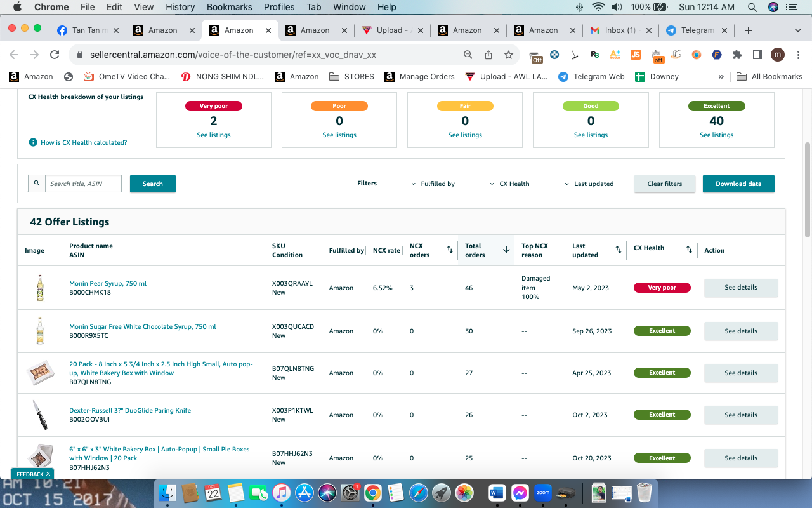The height and width of the screenshot is (508, 812).
Task: Open Microsoft Word from the Dock
Action: click(x=497, y=492)
